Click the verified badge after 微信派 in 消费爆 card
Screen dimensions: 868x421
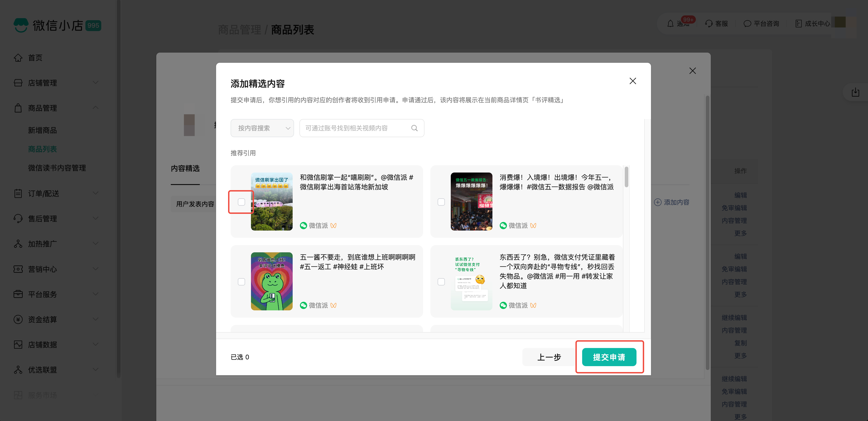click(x=533, y=226)
